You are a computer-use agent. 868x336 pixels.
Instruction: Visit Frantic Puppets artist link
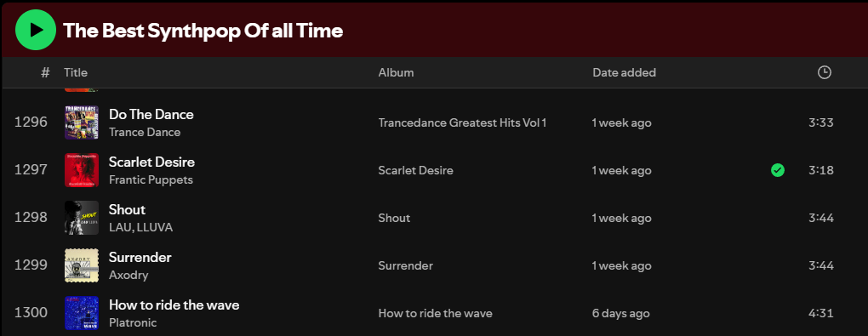[x=151, y=179]
